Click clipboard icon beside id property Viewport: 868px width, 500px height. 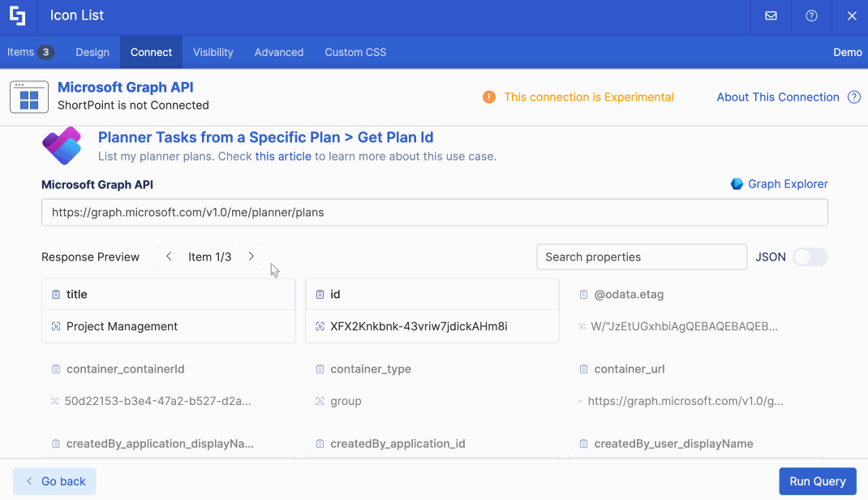(320, 294)
